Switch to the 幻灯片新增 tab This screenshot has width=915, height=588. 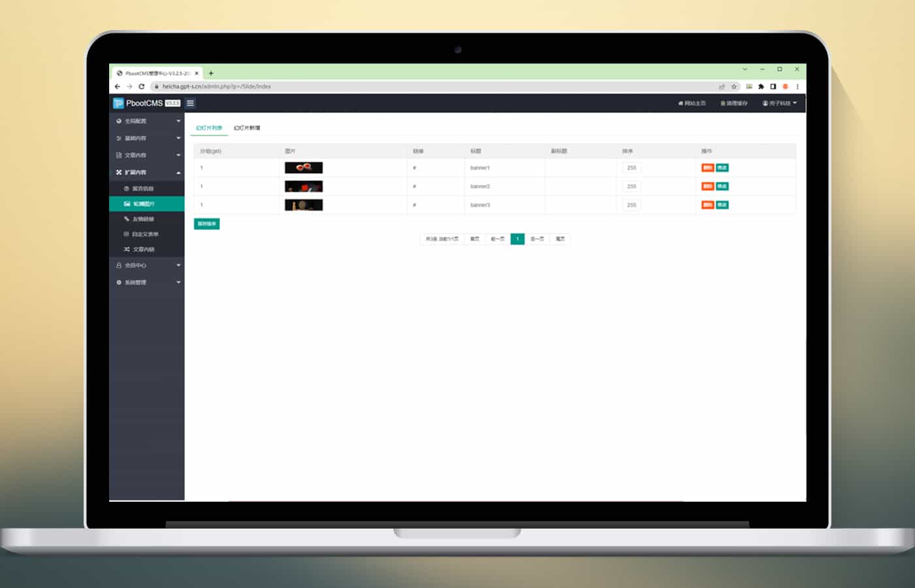pos(247,128)
